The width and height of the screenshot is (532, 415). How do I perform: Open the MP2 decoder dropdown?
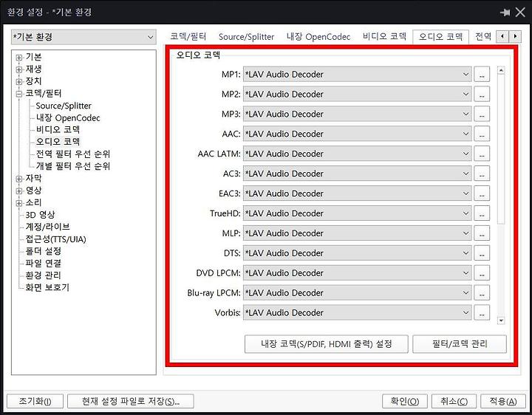(x=358, y=94)
